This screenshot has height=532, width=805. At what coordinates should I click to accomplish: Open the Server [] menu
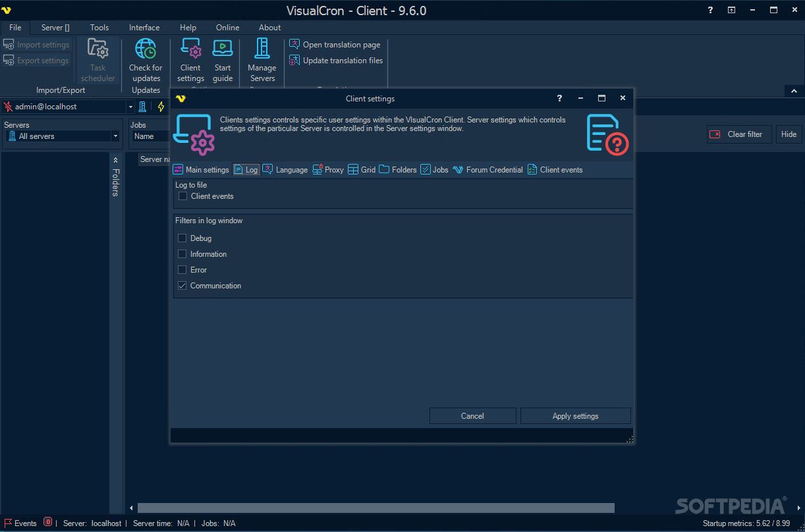tap(55, 28)
